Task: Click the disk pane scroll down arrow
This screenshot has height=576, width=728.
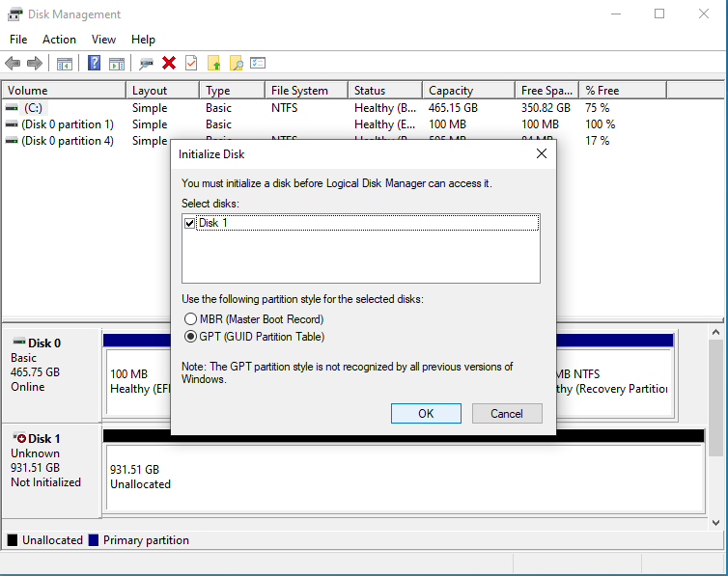Action: point(715,523)
